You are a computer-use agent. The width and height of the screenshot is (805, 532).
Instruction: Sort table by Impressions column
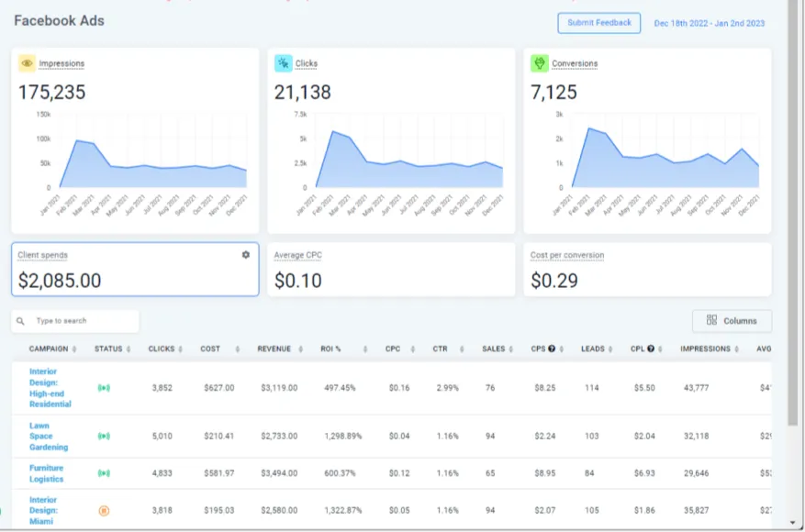[736, 349]
